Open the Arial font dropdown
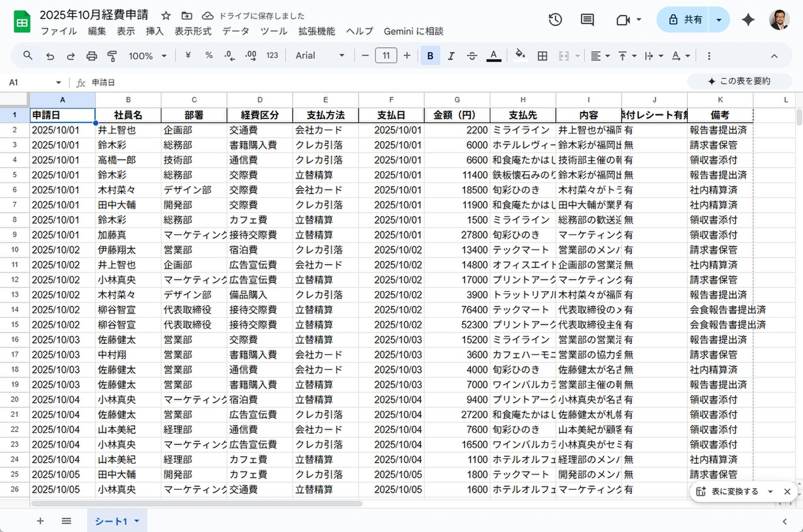This screenshot has height=532, width=803. (321, 56)
